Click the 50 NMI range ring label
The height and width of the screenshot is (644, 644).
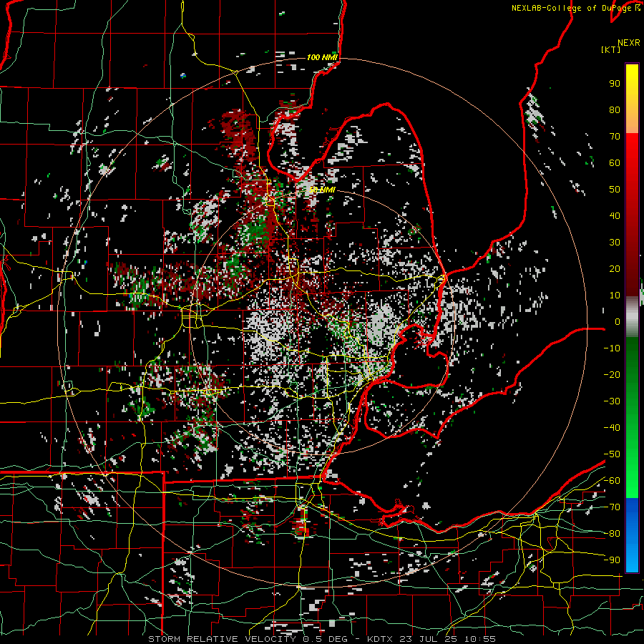(x=322, y=190)
